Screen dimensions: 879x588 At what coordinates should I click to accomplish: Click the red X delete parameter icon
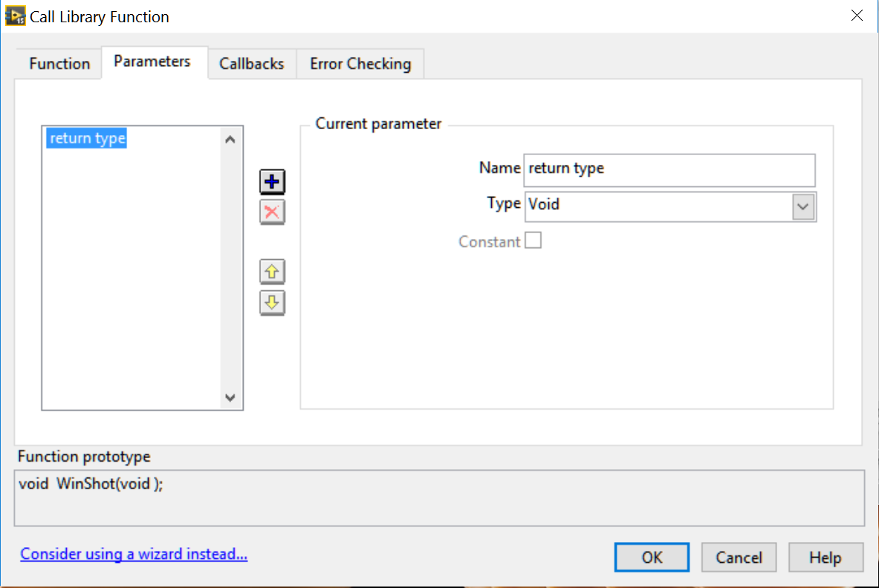(x=272, y=212)
